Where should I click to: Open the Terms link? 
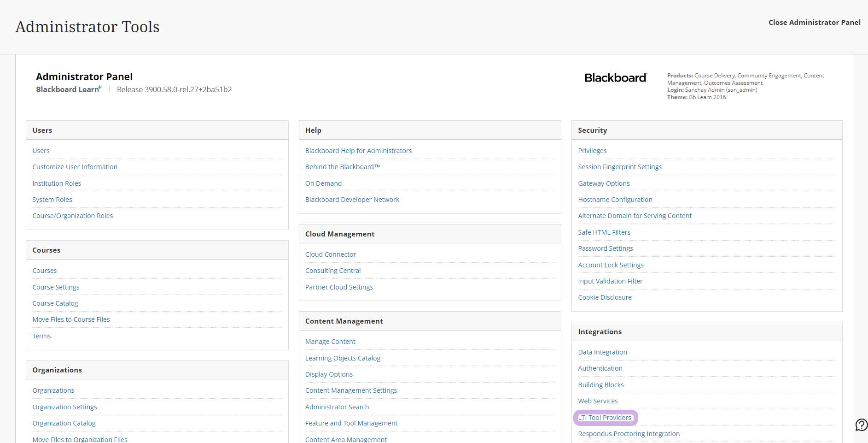click(x=41, y=336)
